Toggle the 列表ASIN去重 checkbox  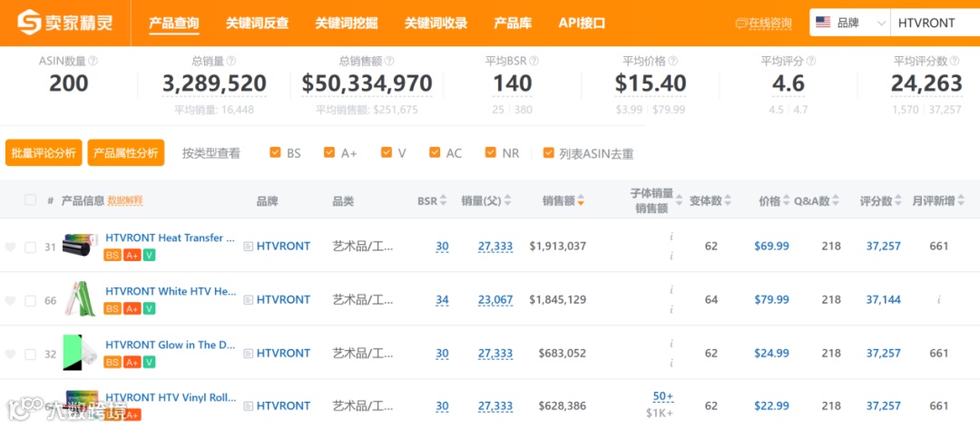pos(548,152)
